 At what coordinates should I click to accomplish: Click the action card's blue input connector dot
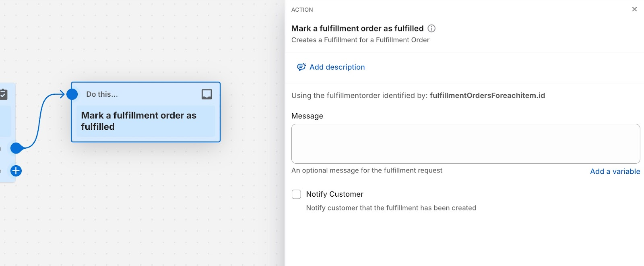point(72,94)
